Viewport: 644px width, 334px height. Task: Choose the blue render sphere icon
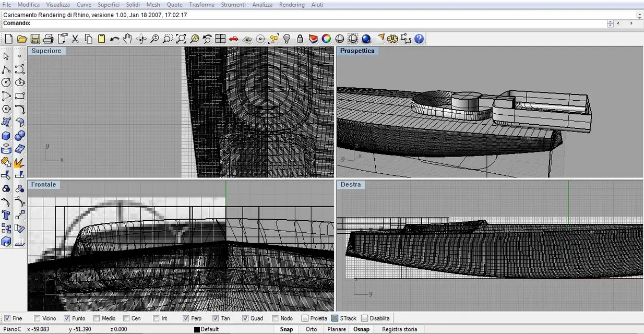click(366, 39)
